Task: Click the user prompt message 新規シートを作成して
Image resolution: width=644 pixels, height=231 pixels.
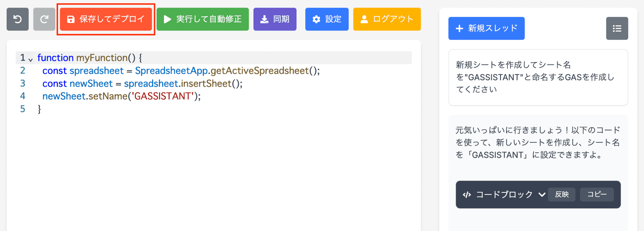Action: pos(538,77)
